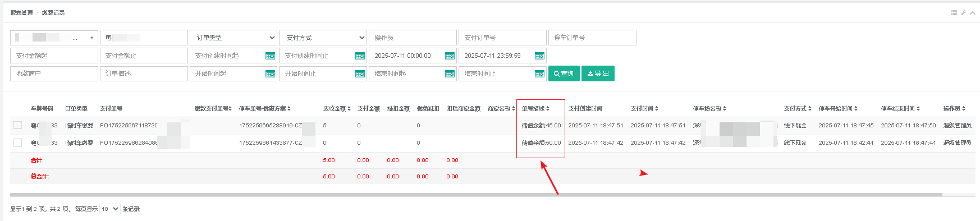Click payment number PO175225967118730
The image size is (980, 221).
tap(129, 126)
